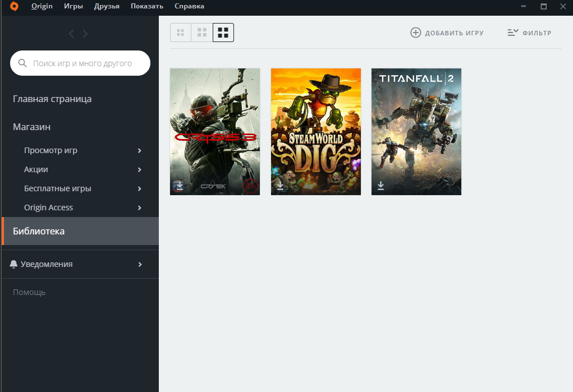The height and width of the screenshot is (392, 573).
Task: Open the Магазин section
Action: 32,127
